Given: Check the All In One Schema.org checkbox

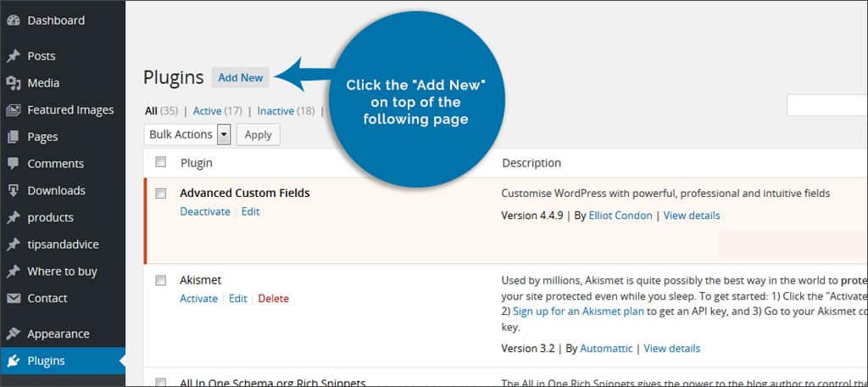Looking at the screenshot, I should coord(160,383).
